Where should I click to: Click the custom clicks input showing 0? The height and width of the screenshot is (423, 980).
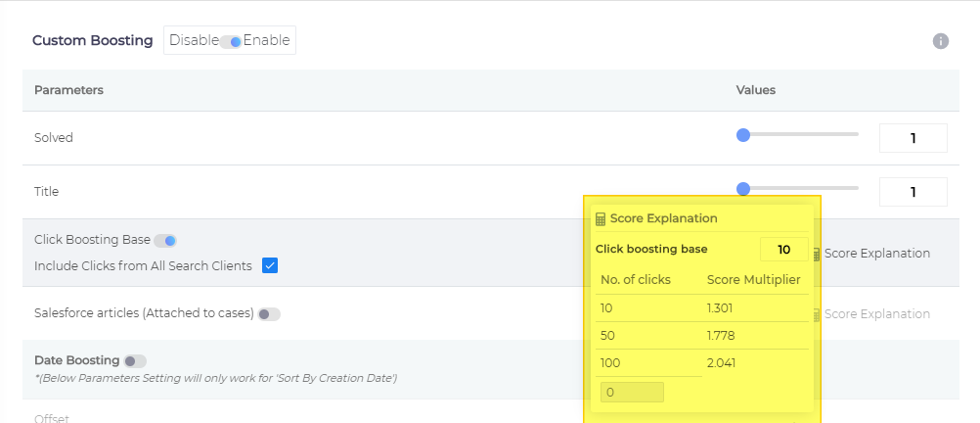pos(632,393)
